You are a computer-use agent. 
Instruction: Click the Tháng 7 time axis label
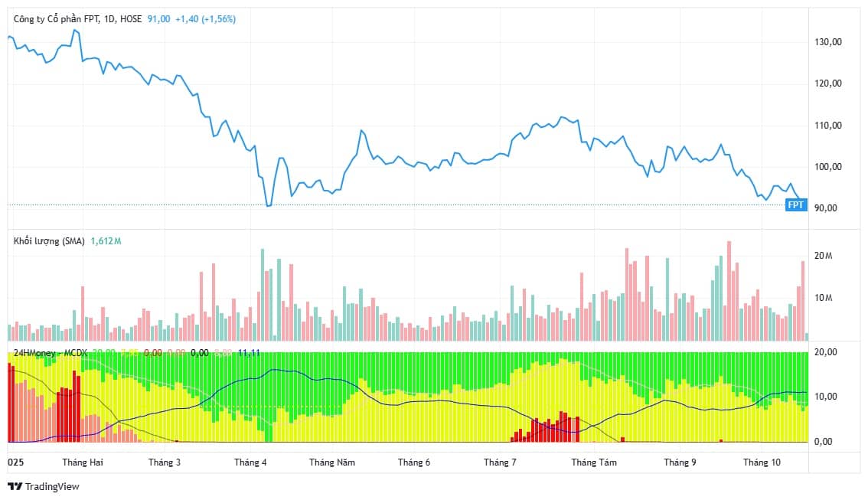[x=500, y=462]
